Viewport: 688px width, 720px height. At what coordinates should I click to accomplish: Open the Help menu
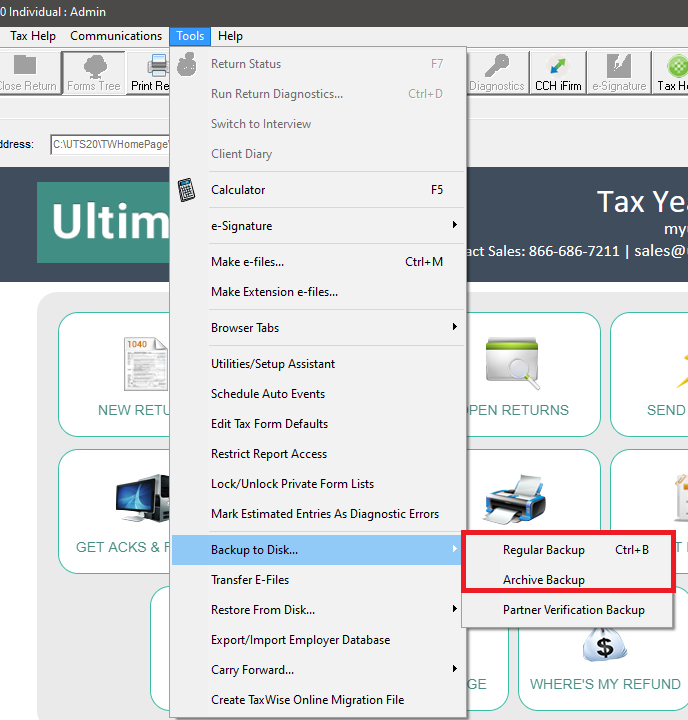230,36
